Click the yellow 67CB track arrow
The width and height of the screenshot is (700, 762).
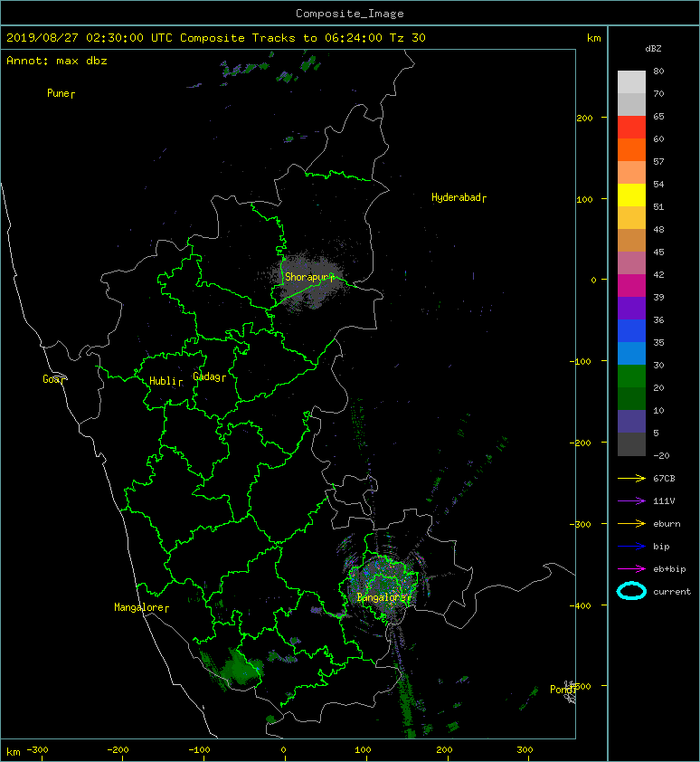point(631,478)
